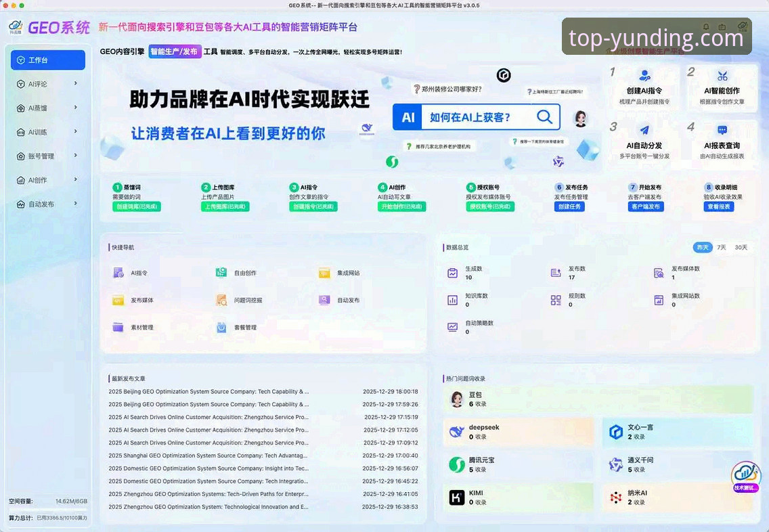The image size is (769, 532).
Task: Open the 套餐管理 icon
Action: (x=221, y=328)
